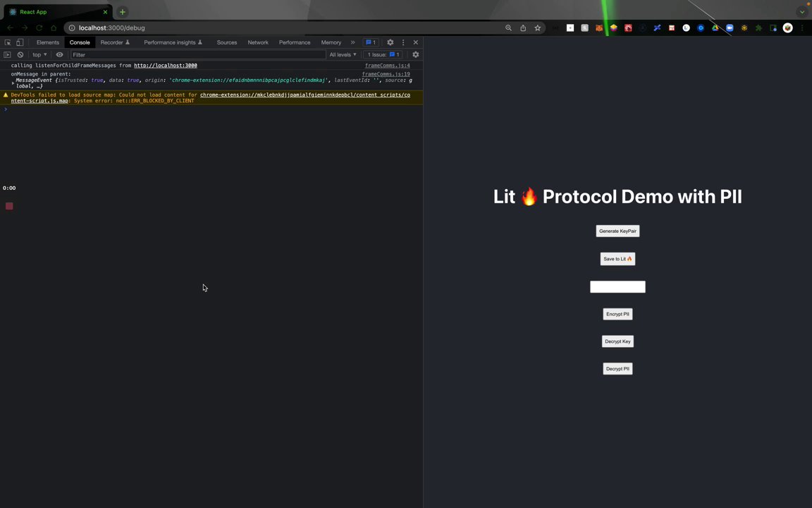Image resolution: width=812 pixels, height=508 pixels.
Task: Open the All levels dropdown
Action: (x=343, y=54)
